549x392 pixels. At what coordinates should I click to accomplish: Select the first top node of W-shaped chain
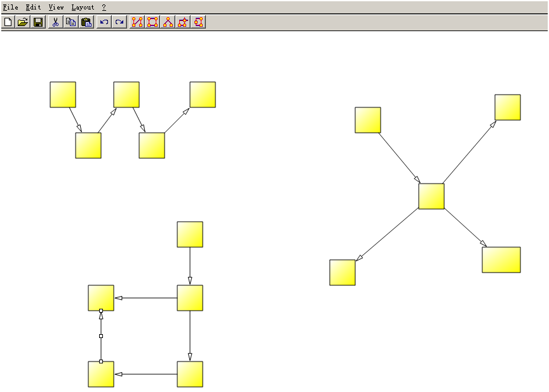click(x=63, y=95)
